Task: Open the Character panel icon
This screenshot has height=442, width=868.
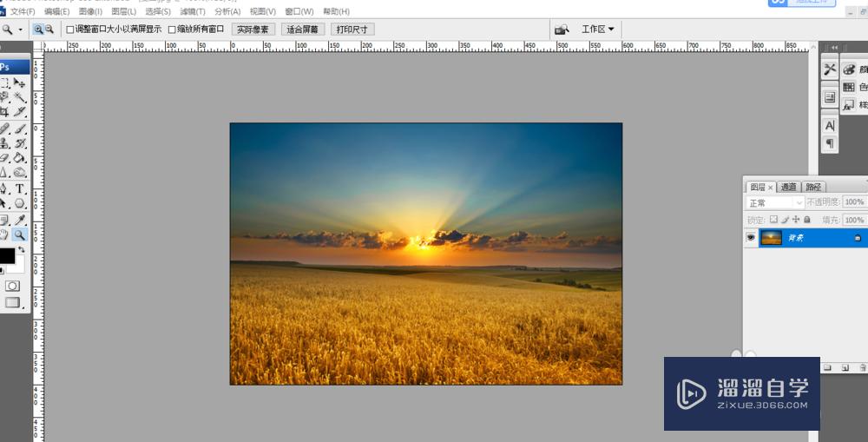Action: click(x=829, y=126)
